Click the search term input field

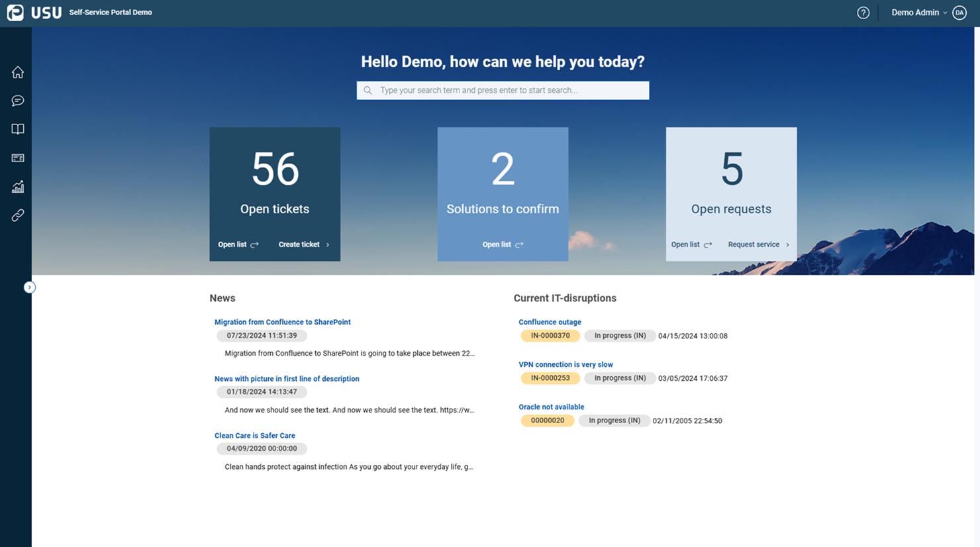[x=503, y=90]
